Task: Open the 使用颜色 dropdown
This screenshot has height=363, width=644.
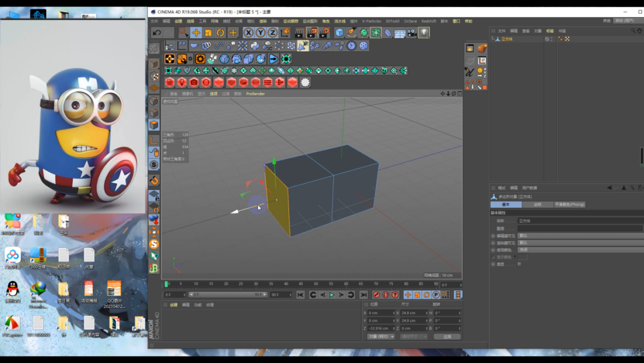Action: tap(580, 250)
